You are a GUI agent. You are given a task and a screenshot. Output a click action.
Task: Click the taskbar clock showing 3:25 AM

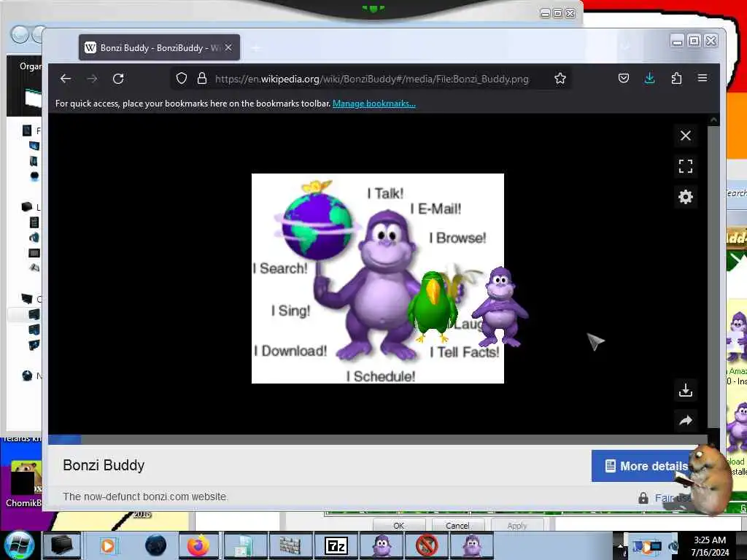click(x=710, y=545)
